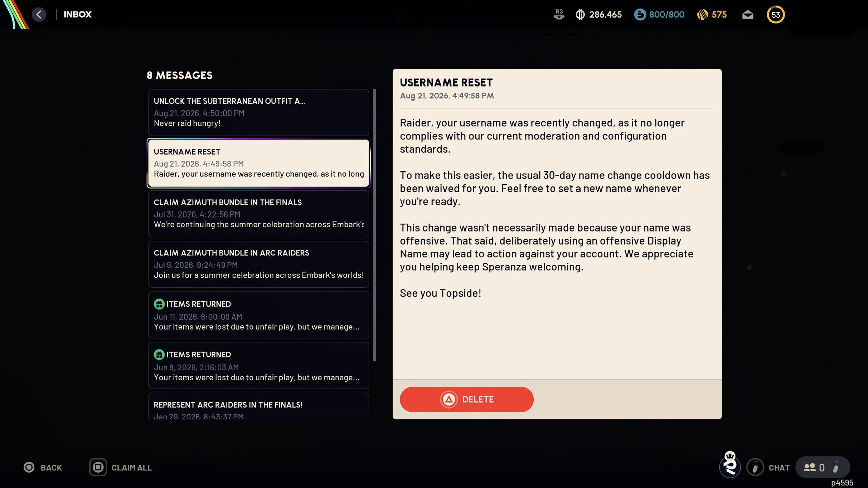
Task: Click the coin currency icon showing 286,465
Action: click(x=580, y=15)
